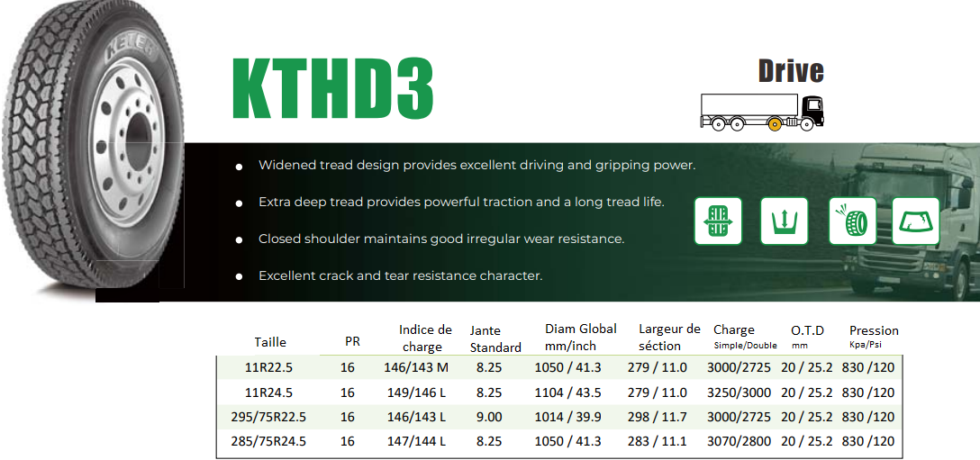The image size is (980, 460).
Task: Click the 285/75R24.5 size cell
Action: pyautogui.click(x=268, y=441)
